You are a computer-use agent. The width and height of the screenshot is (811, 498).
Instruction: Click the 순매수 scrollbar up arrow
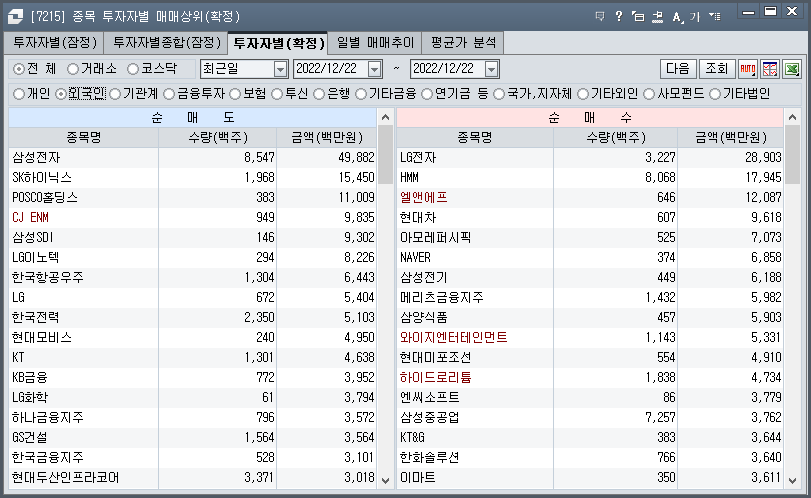click(792, 117)
